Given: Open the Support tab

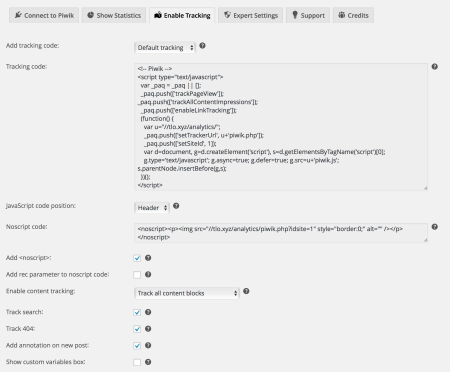Looking at the screenshot, I should [308, 15].
